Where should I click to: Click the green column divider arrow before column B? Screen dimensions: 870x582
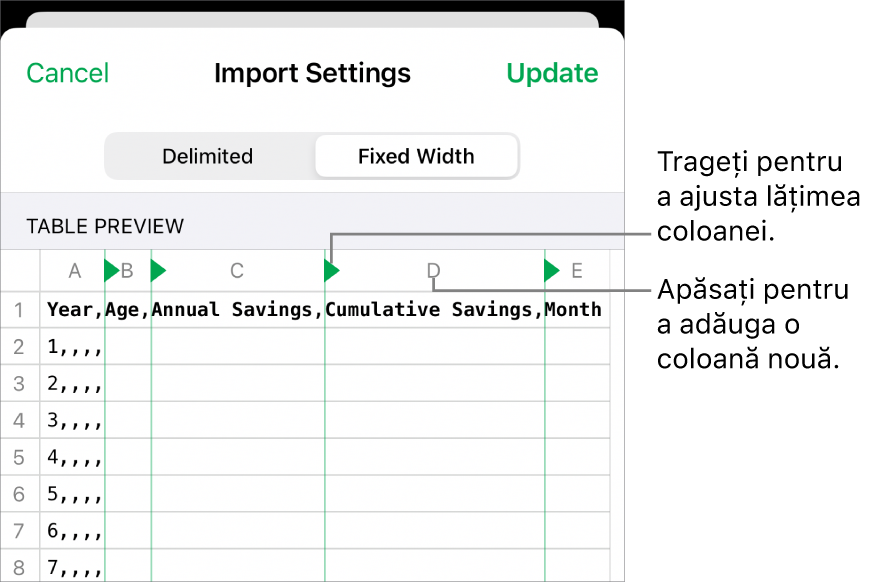111,270
